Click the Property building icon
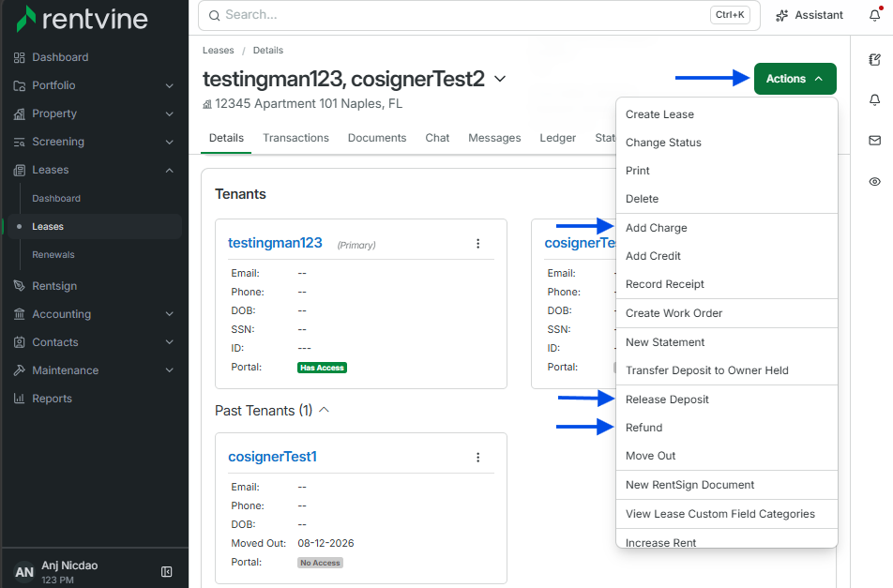893x588 pixels. coord(20,113)
